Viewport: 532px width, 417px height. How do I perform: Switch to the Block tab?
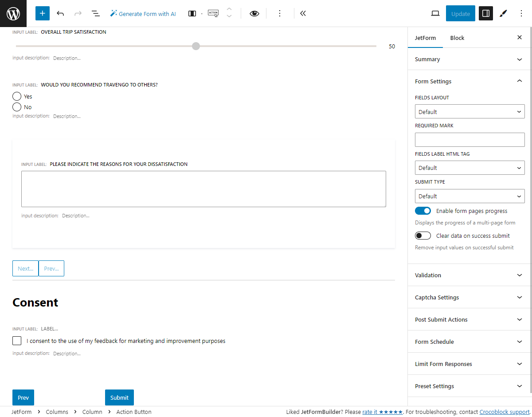(x=457, y=38)
